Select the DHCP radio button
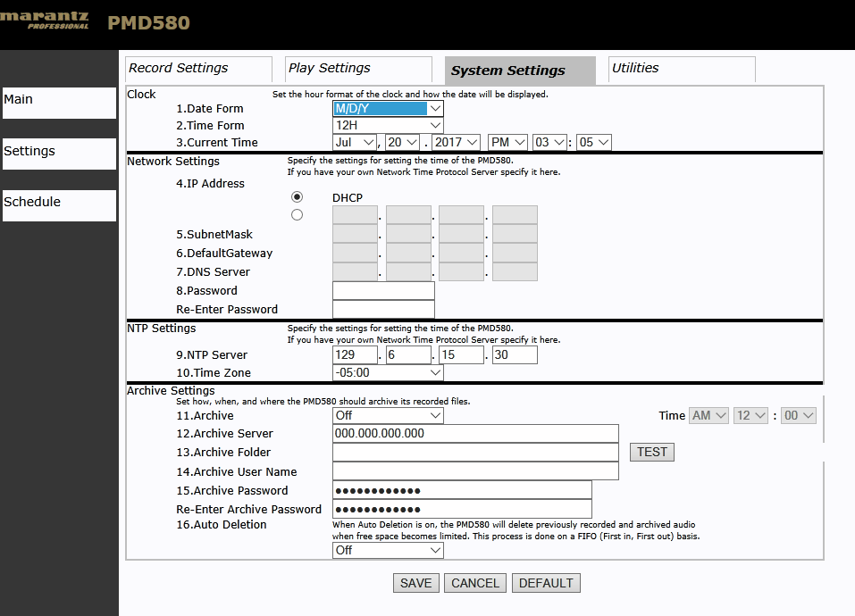 coord(297,196)
